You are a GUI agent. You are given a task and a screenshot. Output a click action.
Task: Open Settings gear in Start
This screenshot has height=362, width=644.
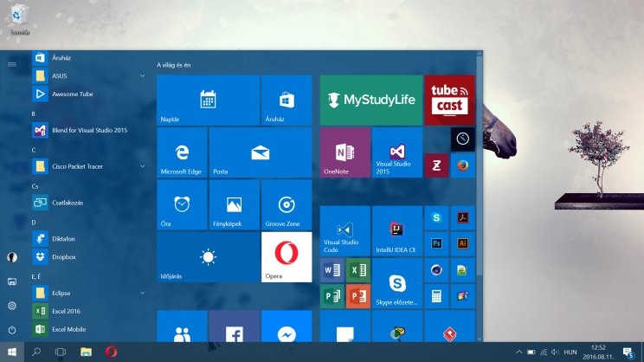(12, 306)
